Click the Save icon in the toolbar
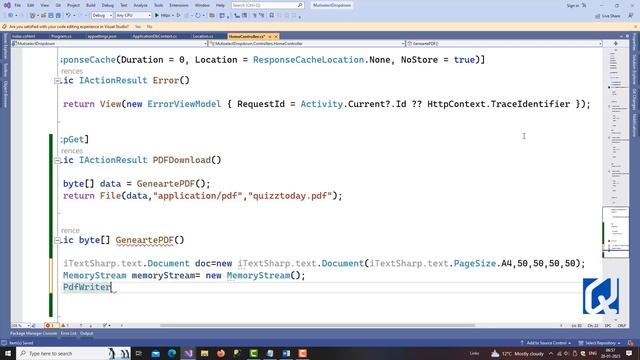The image size is (640, 360). pyautogui.click(x=51, y=16)
